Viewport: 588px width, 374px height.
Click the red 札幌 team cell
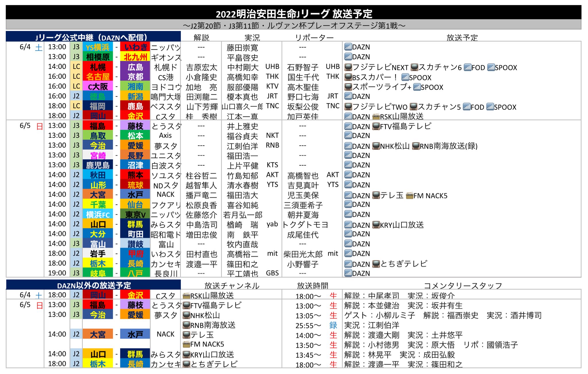(98, 67)
